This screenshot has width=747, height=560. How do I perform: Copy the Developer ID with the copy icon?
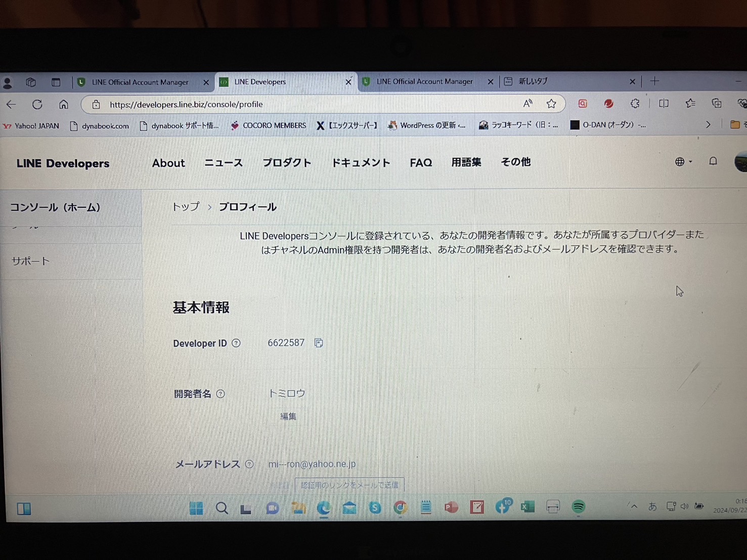click(x=319, y=343)
